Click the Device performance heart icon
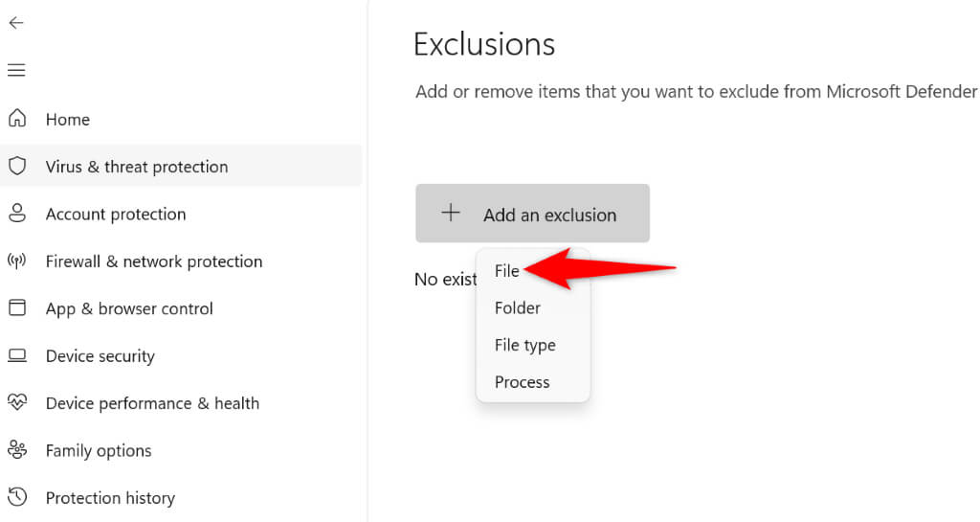The width and height of the screenshot is (980, 522). point(16,403)
